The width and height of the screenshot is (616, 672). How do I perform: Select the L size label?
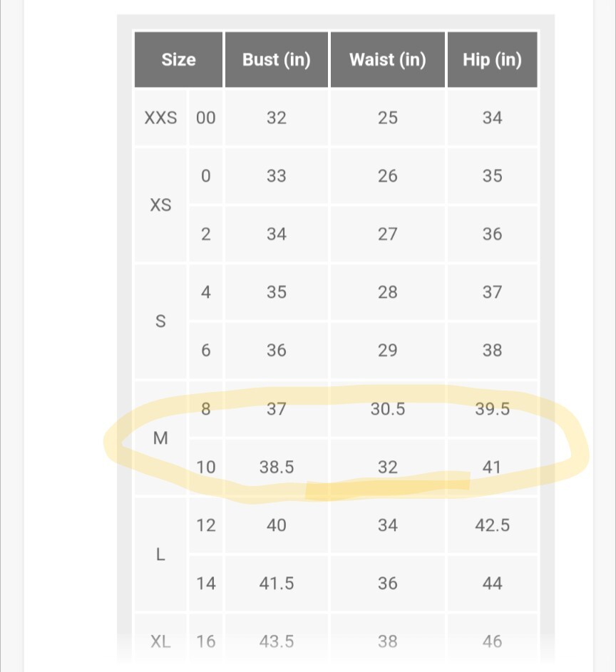[x=161, y=554]
